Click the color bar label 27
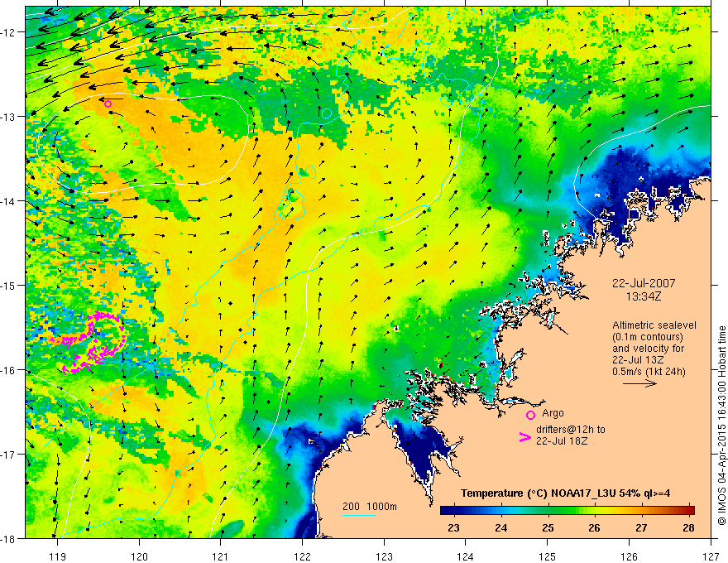The image size is (728, 563). (641, 527)
